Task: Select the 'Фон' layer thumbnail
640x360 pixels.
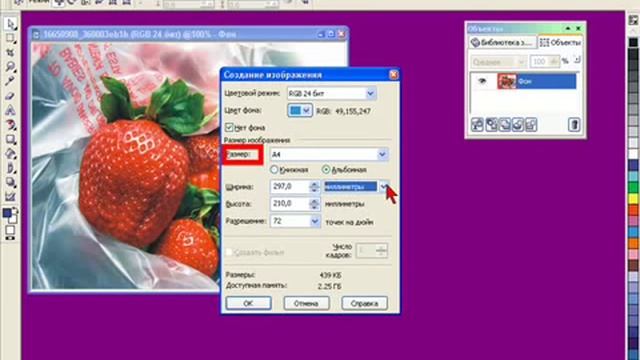Action: pyautogui.click(x=507, y=81)
